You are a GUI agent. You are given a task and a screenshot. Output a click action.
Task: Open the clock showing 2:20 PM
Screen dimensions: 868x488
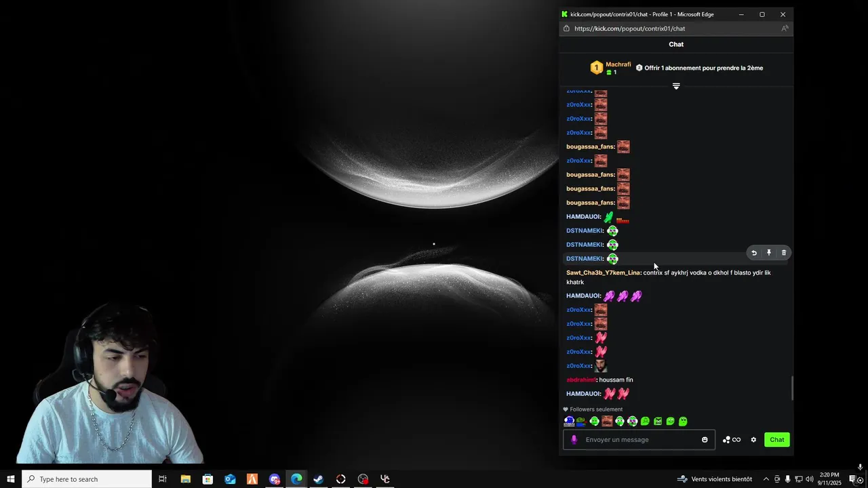point(829,479)
